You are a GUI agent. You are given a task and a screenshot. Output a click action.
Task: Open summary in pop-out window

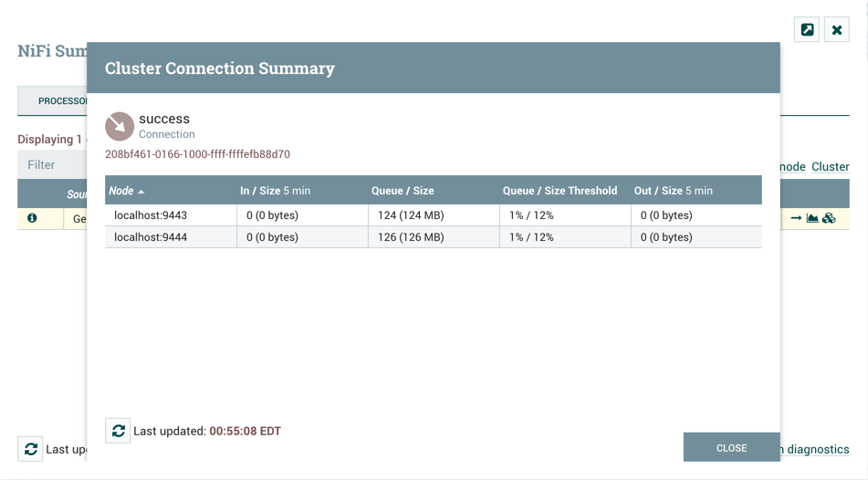click(x=807, y=29)
